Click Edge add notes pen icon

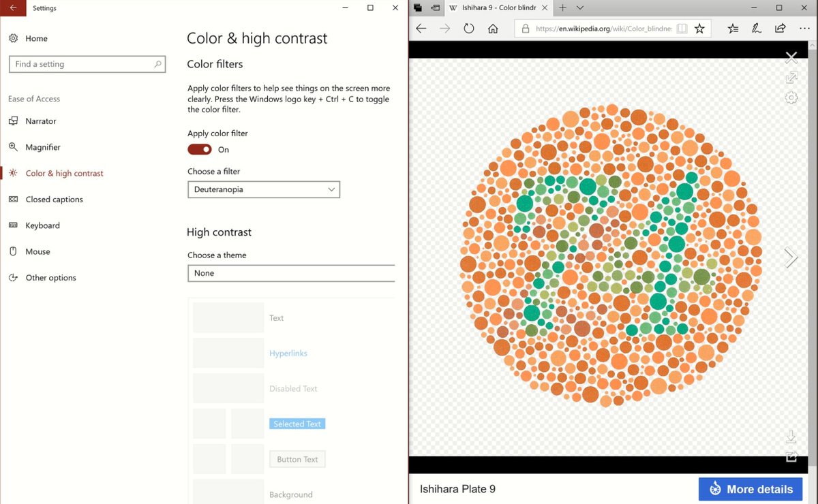click(x=757, y=29)
